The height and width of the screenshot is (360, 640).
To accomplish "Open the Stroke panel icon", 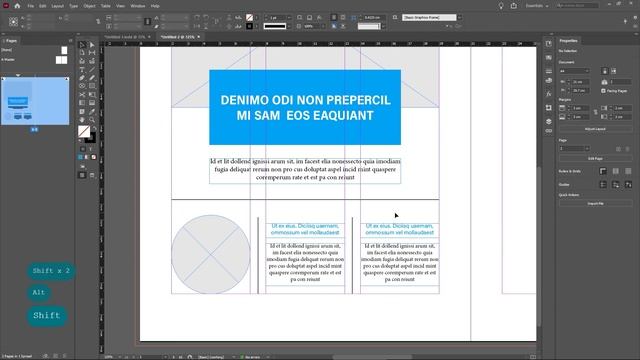I will 549,71.
